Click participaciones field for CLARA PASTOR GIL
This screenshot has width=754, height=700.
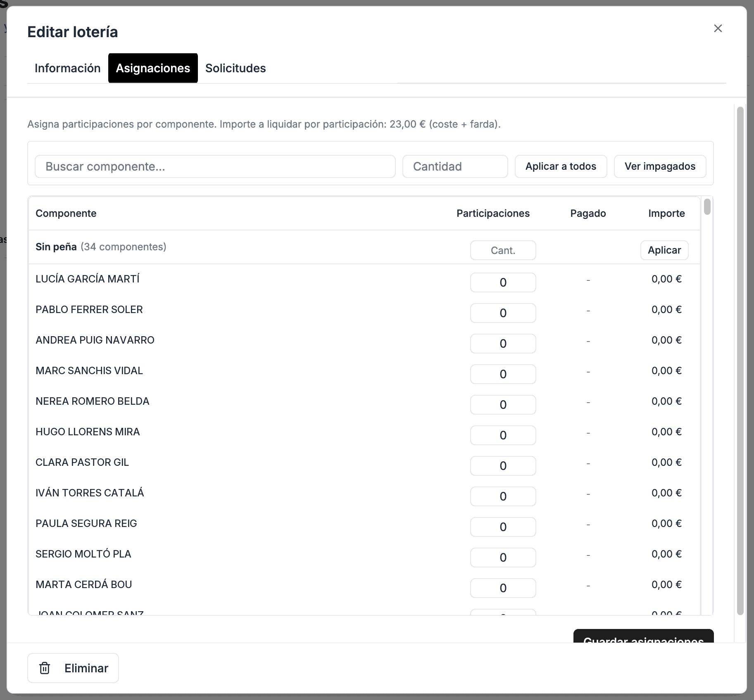[x=503, y=466]
